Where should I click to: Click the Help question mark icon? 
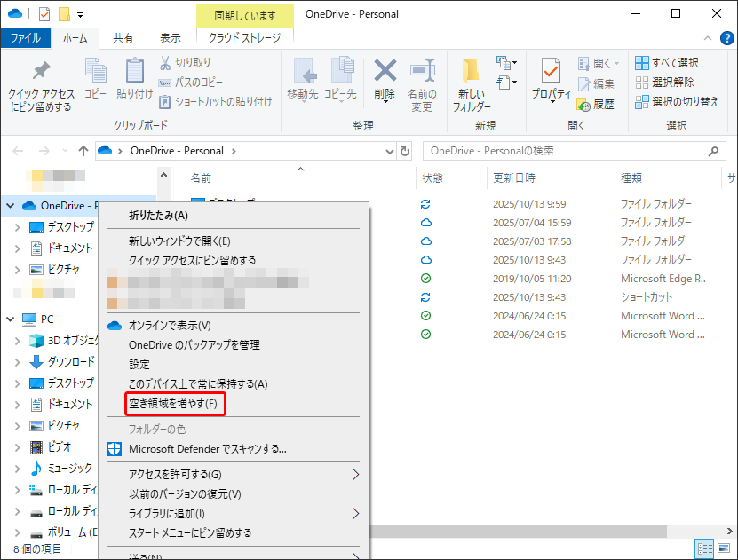(x=726, y=38)
